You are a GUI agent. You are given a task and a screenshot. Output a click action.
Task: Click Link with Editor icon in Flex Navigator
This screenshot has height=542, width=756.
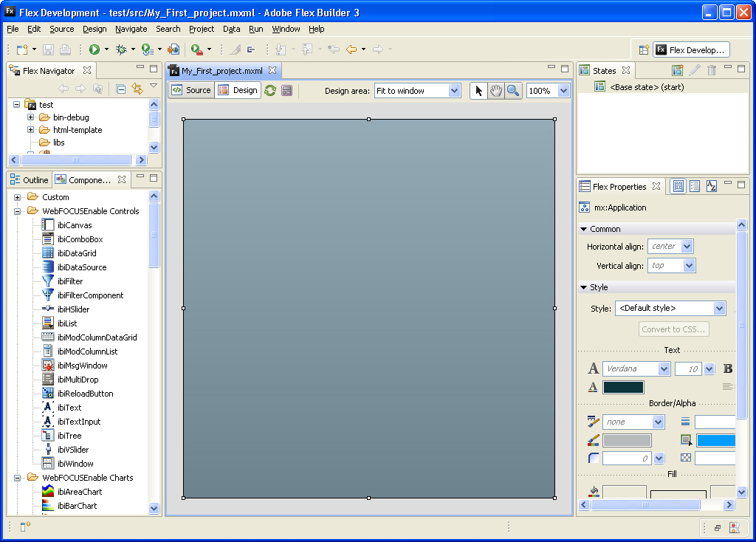tap(137, 89)
